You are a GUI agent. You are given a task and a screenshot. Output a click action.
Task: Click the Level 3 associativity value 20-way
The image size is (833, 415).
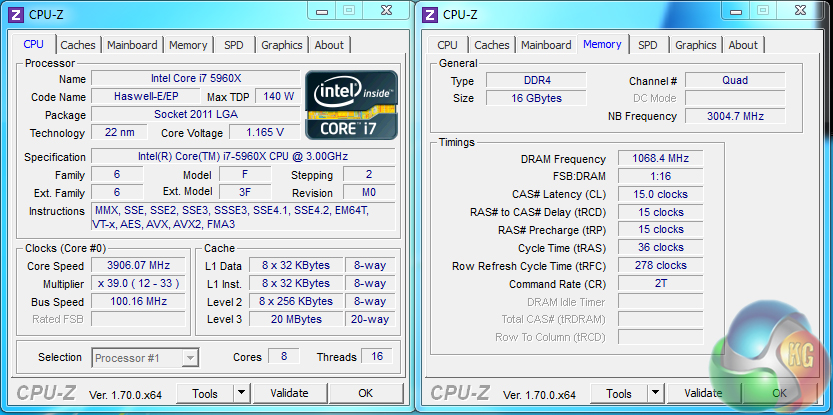point(370,319)
